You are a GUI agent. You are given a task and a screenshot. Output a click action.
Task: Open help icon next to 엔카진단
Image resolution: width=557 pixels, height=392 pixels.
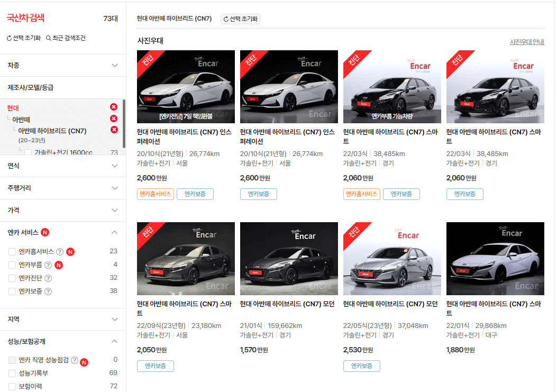pyautogui.click(x=48, y=278)
